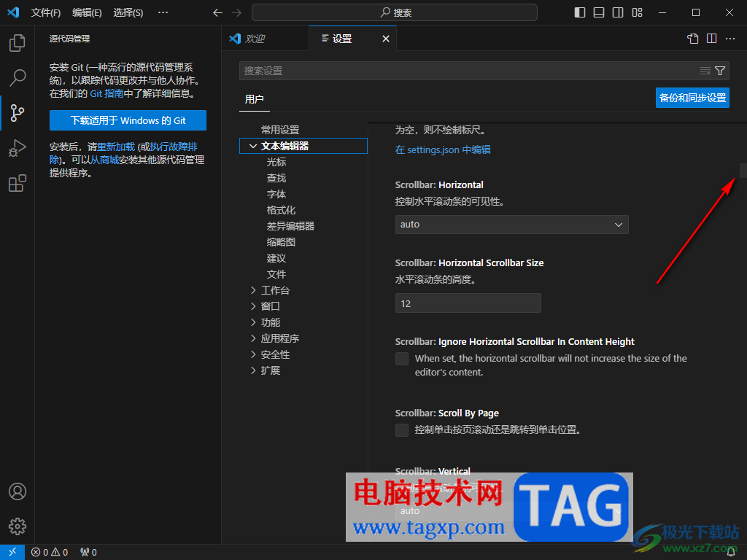Image resolution: width=747 pixels, height=560 pixels.
Task: Collapse the 文本编辑器 settings category
Action: point(253,146)
